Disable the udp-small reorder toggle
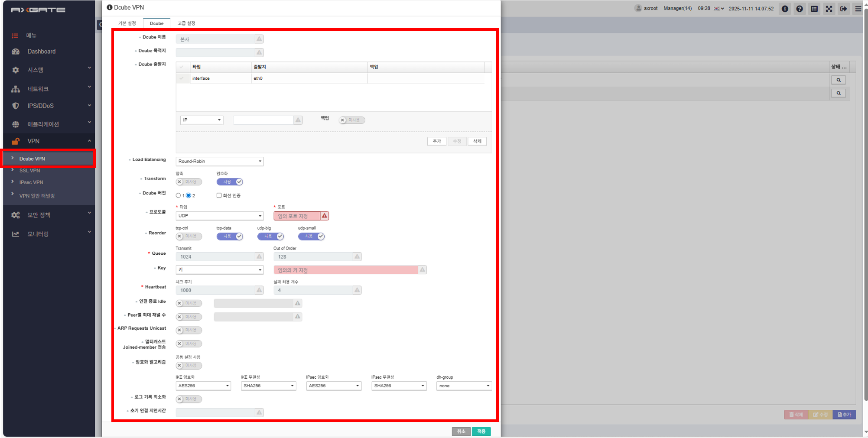The image size is (868, 438). [x=311, y=237]
